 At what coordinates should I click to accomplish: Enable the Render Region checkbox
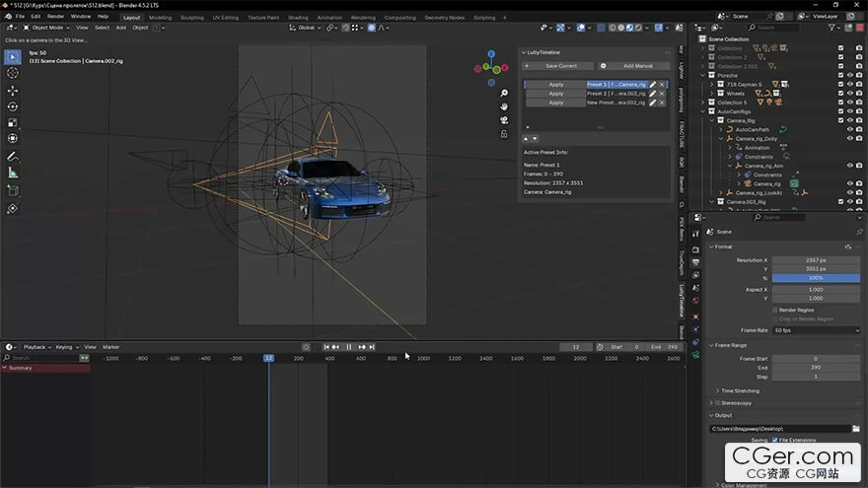click(x=775, y=310)
